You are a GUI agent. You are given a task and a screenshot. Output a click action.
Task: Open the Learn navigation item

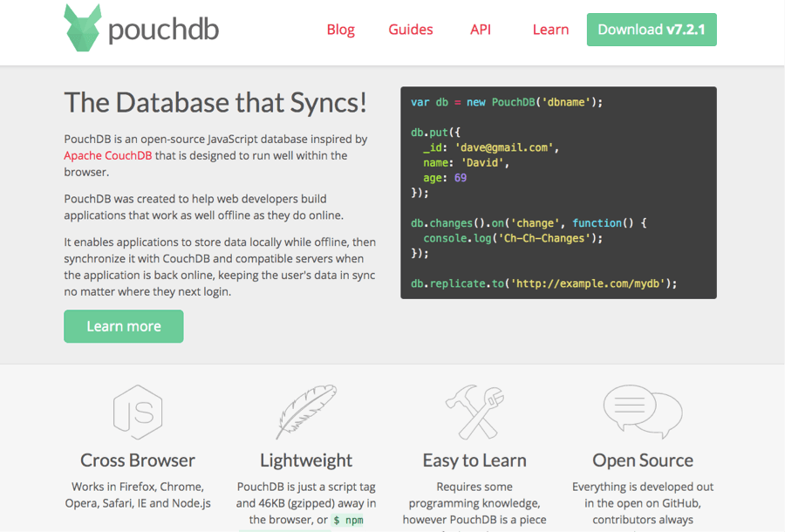coord(550,29)
